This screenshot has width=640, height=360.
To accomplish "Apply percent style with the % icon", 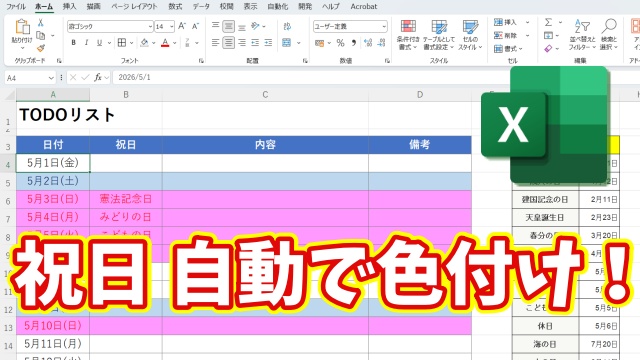I will [340, 42].
